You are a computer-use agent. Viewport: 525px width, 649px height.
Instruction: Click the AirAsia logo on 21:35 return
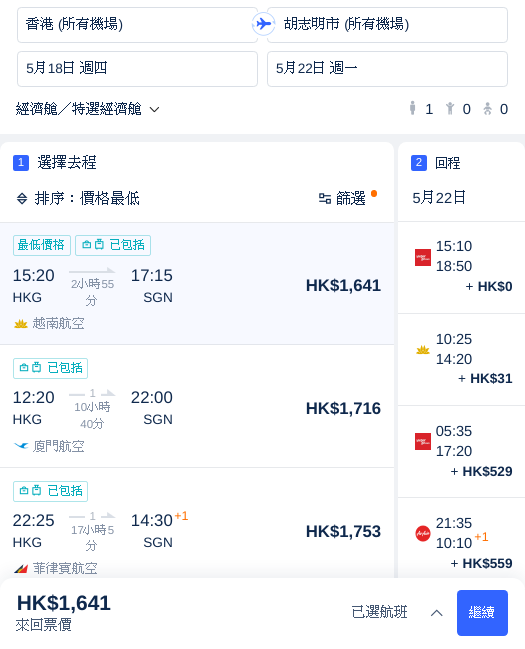[x=423, y=533]
